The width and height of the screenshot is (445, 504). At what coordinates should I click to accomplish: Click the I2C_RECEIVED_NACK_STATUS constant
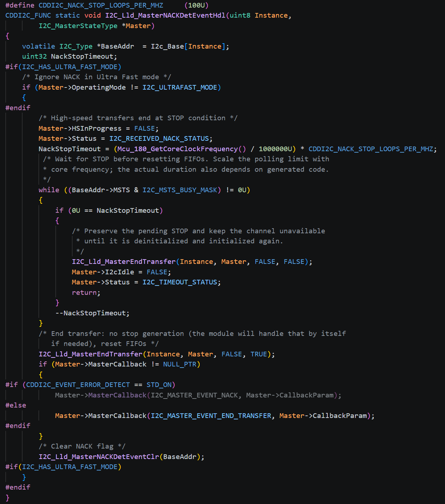[159, 139]
